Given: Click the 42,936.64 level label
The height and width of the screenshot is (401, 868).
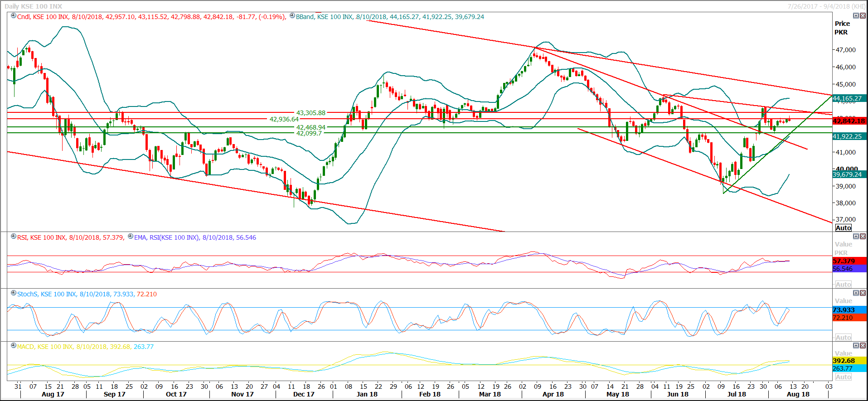Looking at the screenshot, I should click(284, 119).
